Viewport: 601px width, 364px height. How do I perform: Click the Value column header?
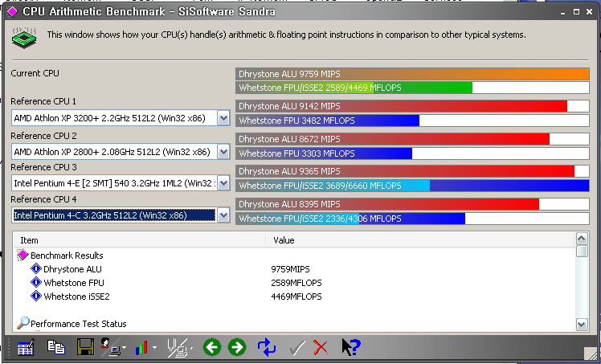(x=420, y=240)
